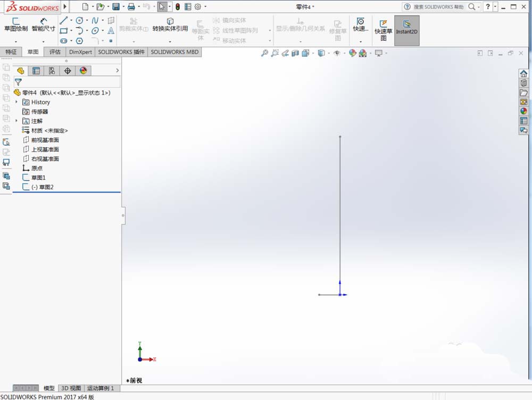The height and width of the screenshot is (400, 532).
Task: Click the Zoom to Area icon
Action: [275, 53]
